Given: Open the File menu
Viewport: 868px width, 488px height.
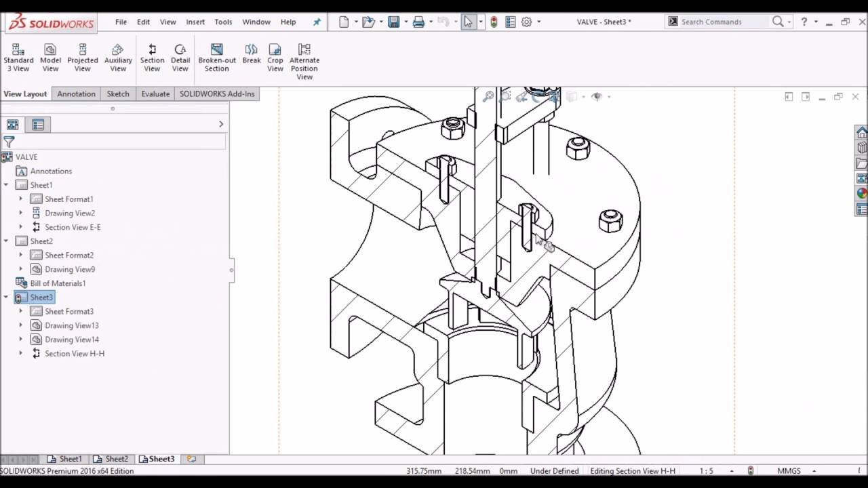Looking at the screenshot, I should [121, 22].
